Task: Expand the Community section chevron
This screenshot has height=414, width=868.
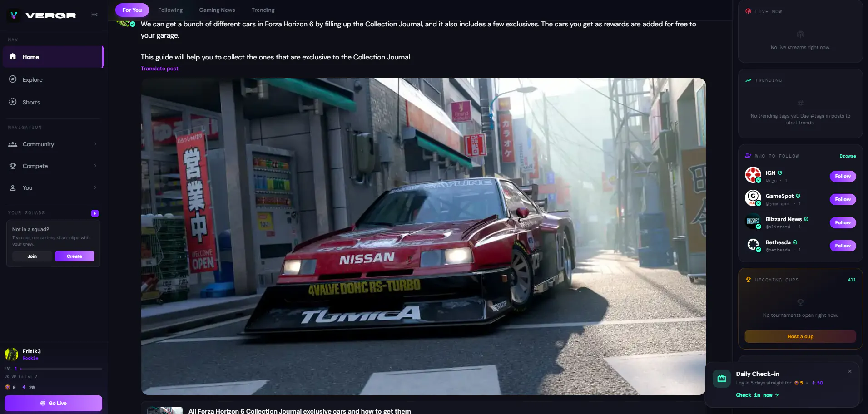Action: point(95,144)
